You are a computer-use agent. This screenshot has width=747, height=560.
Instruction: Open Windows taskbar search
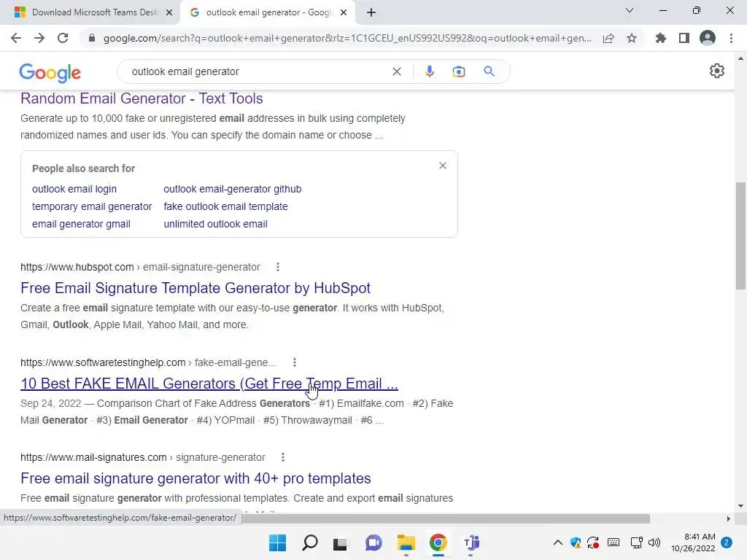pyautogui.click(x=309, y=542)
